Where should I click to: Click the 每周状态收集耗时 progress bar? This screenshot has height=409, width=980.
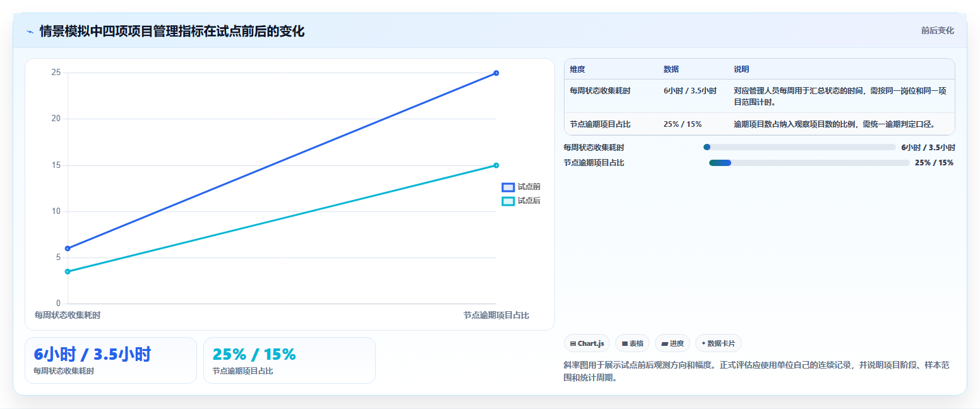799,147
